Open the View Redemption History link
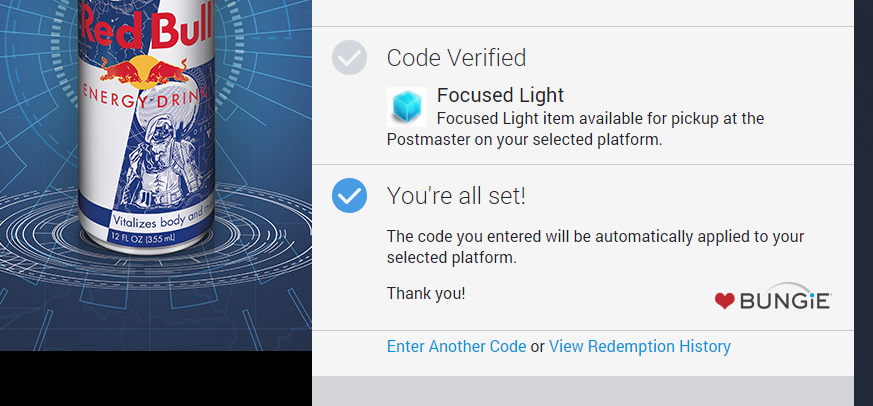Screen dimensions: 873x406 click(640, 346)
